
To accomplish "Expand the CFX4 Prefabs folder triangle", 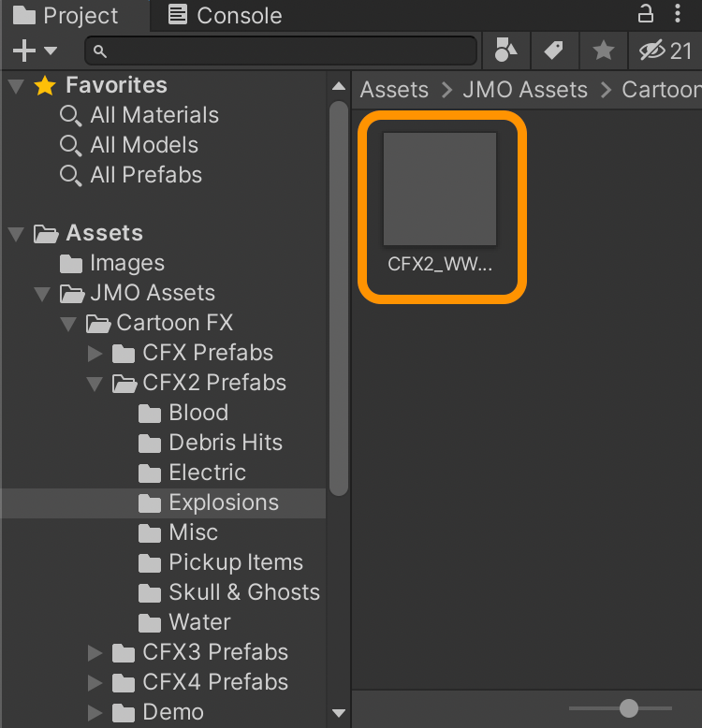I will tap(95, 682).
